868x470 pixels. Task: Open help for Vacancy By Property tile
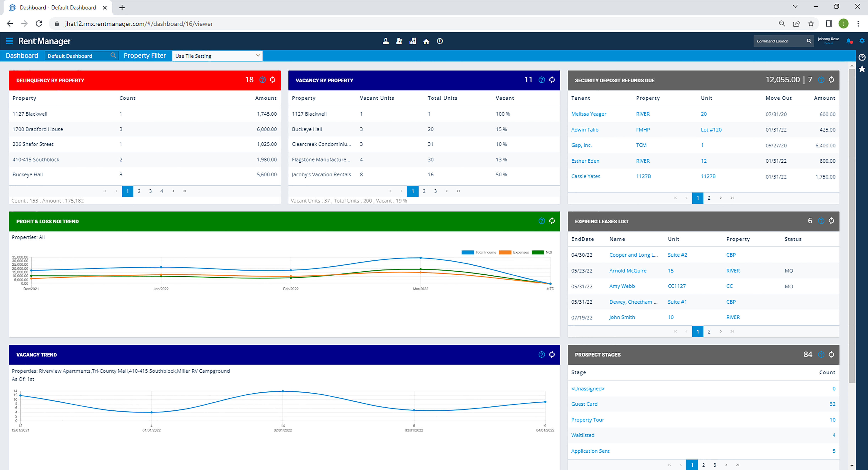541,80
